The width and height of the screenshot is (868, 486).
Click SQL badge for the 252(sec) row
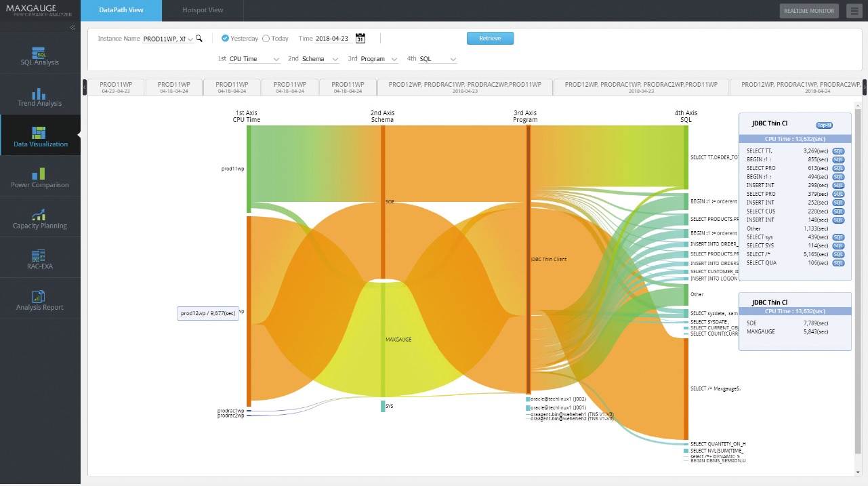click(838, 202)
